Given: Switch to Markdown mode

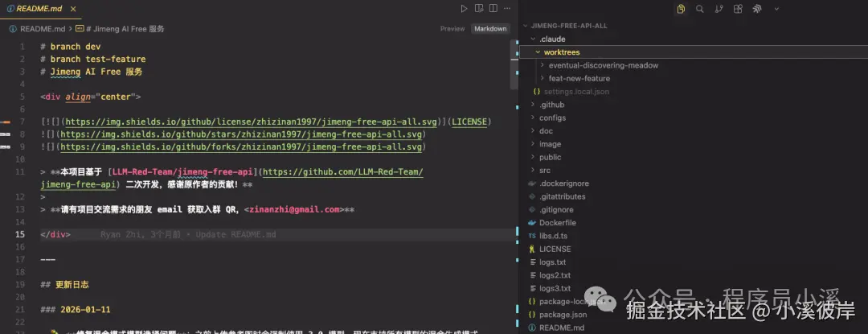Looking at the screenshot, I should pos(490,29).
